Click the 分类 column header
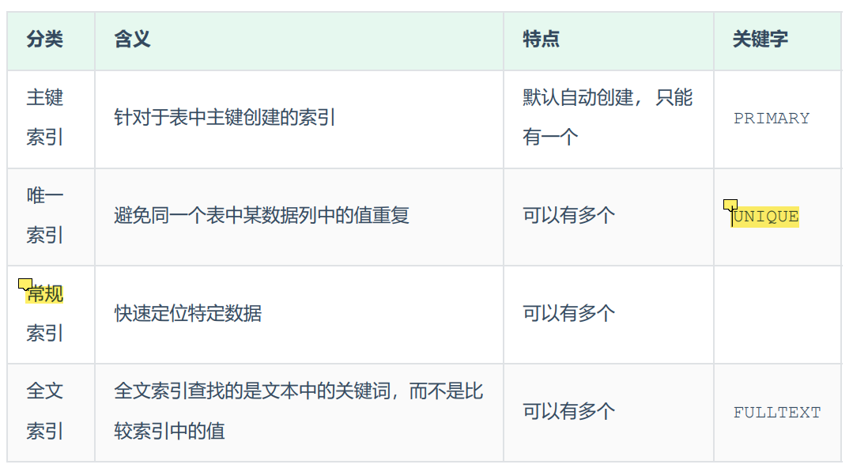868x472 pixels. pyautogui.click(x=45, y=40)
